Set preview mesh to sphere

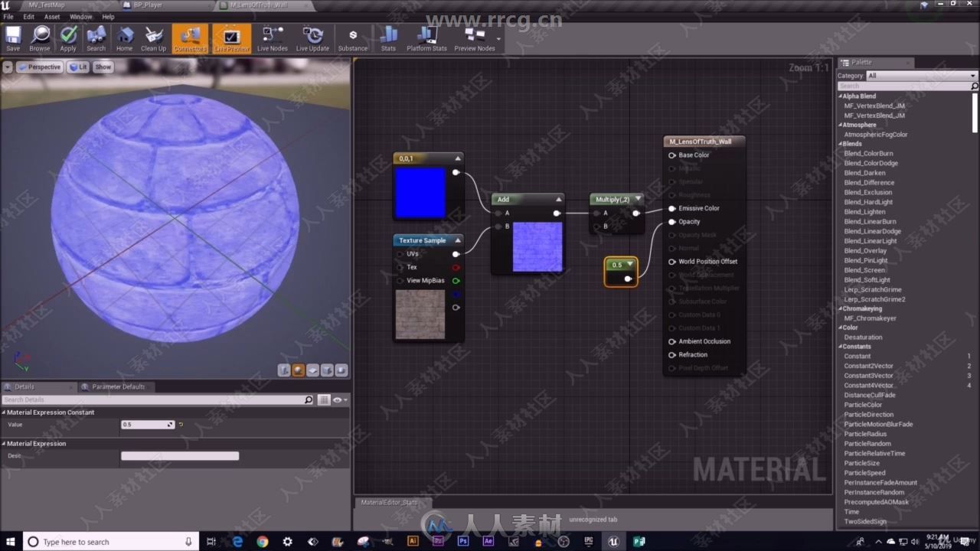point(299,370)
